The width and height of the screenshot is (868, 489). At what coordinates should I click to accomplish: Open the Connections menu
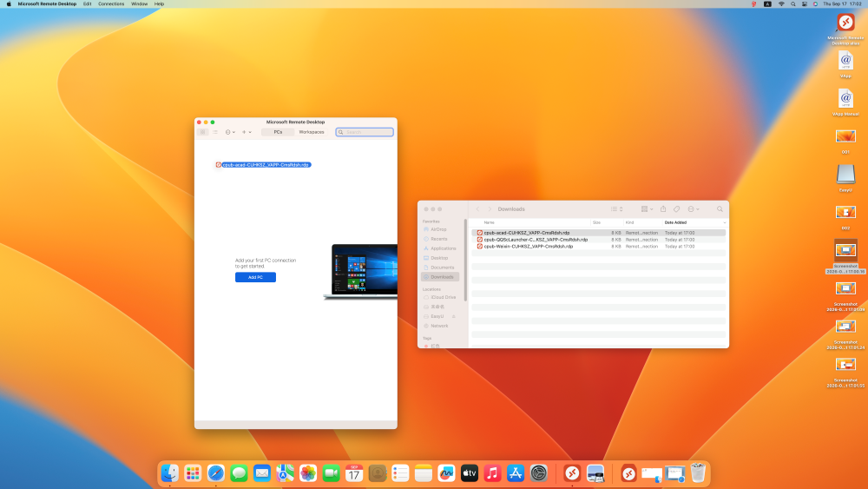click(111, 3)
